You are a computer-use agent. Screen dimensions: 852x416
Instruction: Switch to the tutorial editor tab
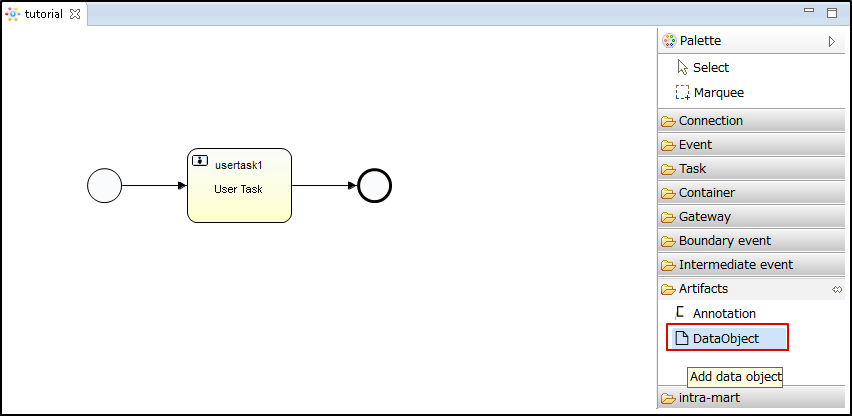tap(43, 14)
